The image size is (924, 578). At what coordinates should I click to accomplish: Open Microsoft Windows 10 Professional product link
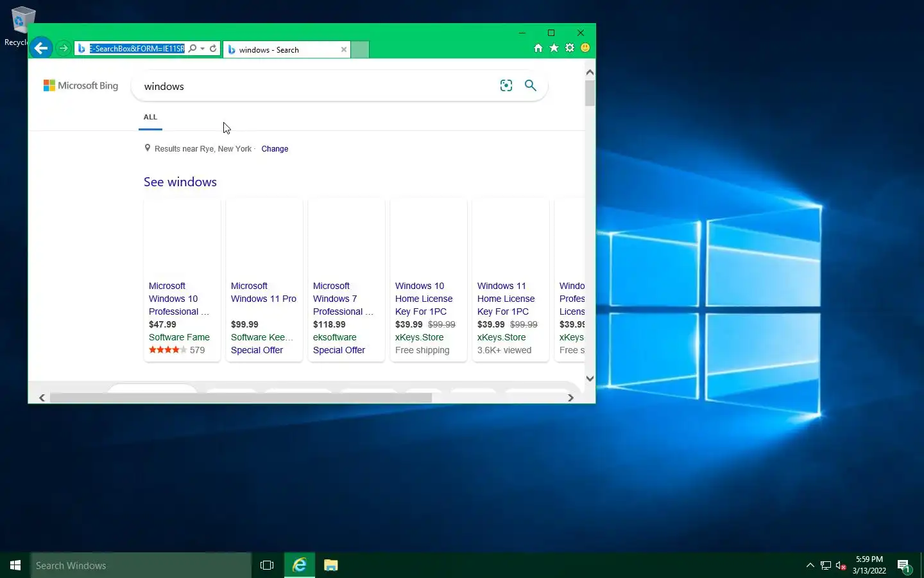(179, 299)
